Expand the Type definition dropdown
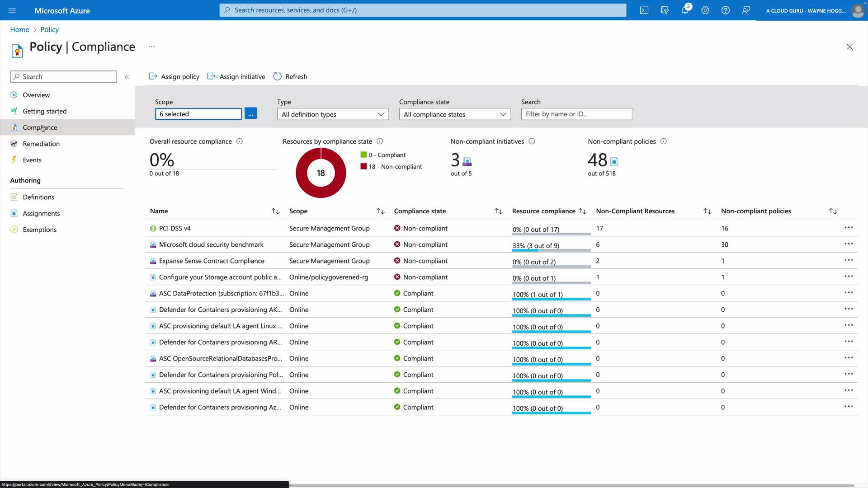The image size is (868, 488). [333, 114]
